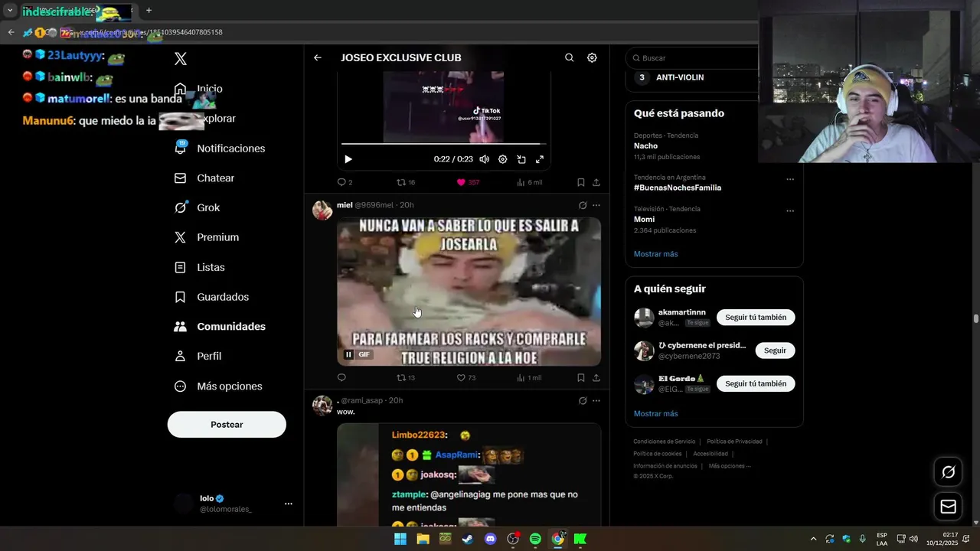
Task: Reply to miel's GIF post
Action: [x=341, y=377]
